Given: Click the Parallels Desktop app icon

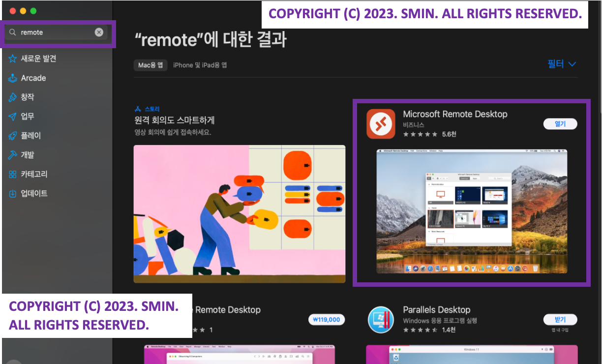Looking at the screenshot, I should pos(381,319).
